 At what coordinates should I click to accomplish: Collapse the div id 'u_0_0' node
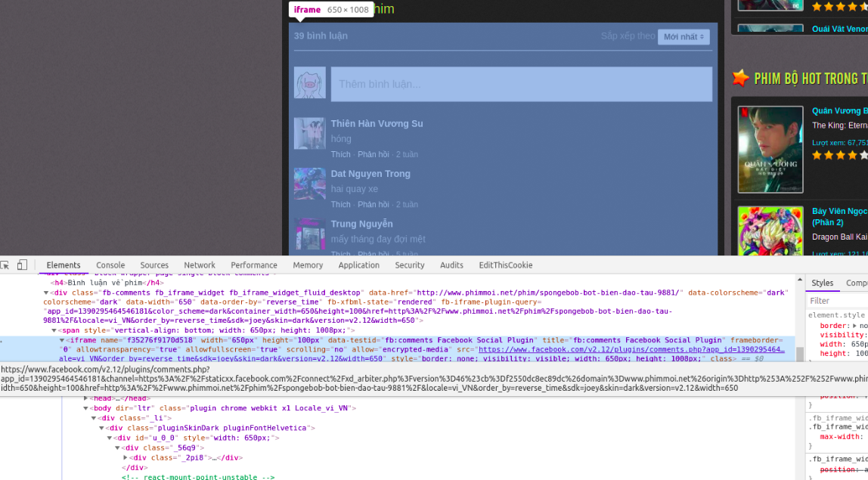click(x=109, y=438)
